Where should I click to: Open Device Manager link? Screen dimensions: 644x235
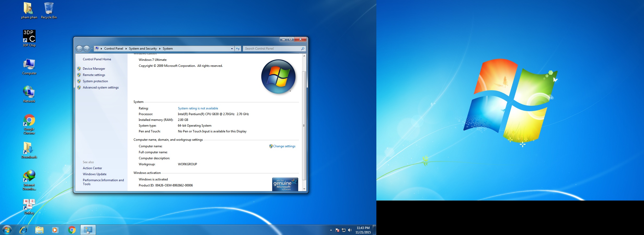tap(94, 69)
